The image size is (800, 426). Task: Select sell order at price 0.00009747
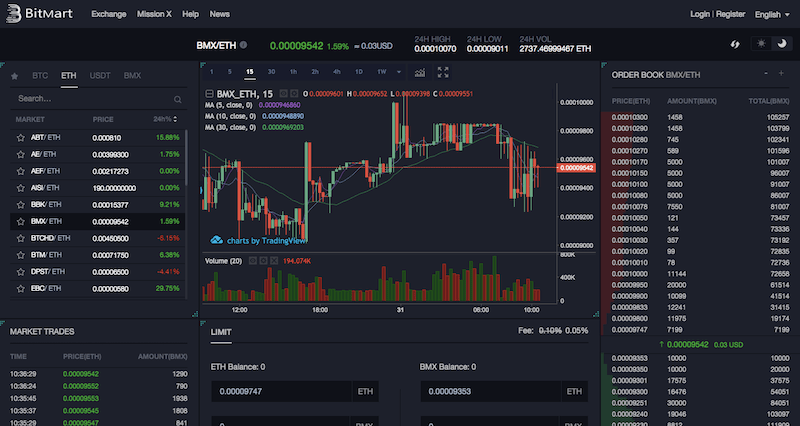click(700, 330)
